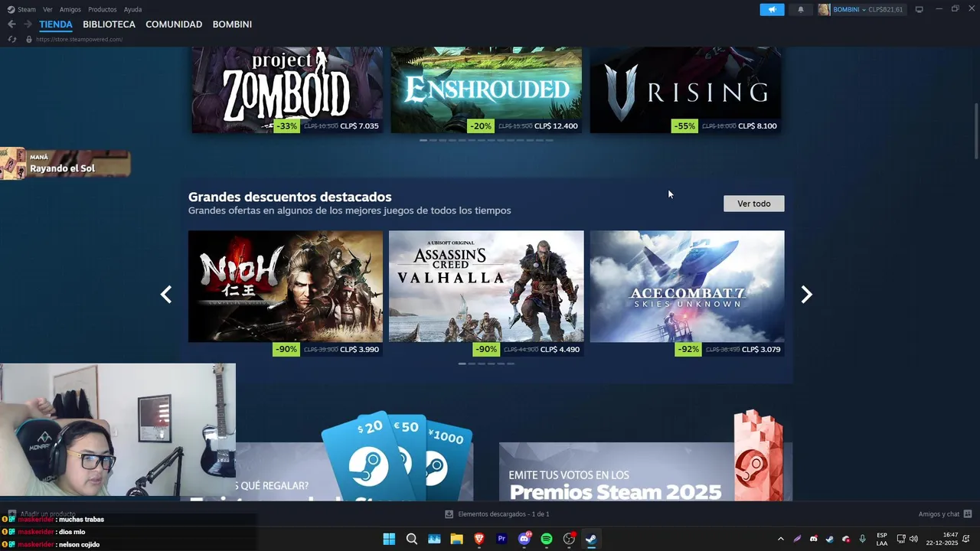Open Elementos descargados downloads status

coord(504,514)
